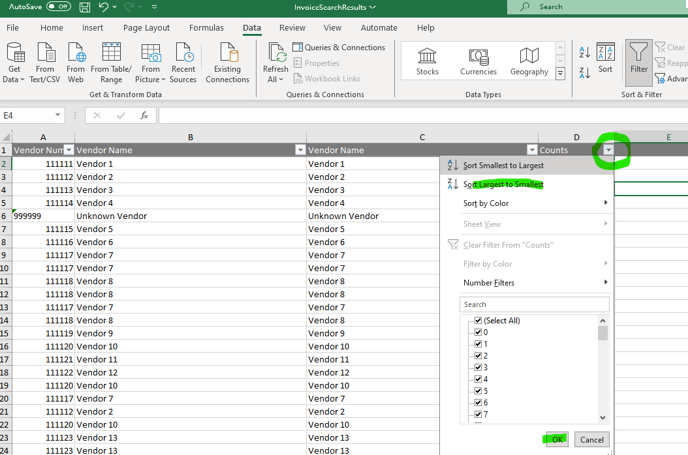Switch to Formulas tab
The width and height of the screenshot is (688, 455).
(x=206, y=28)
